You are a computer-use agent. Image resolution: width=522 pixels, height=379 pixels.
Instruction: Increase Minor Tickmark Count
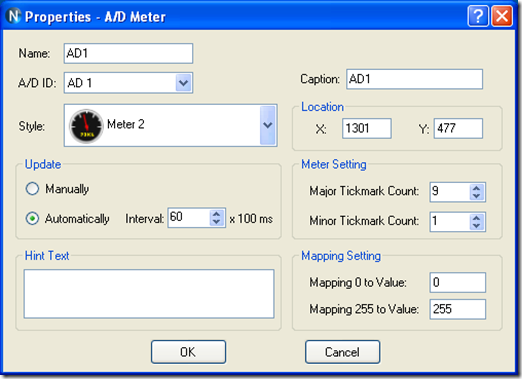477,218
